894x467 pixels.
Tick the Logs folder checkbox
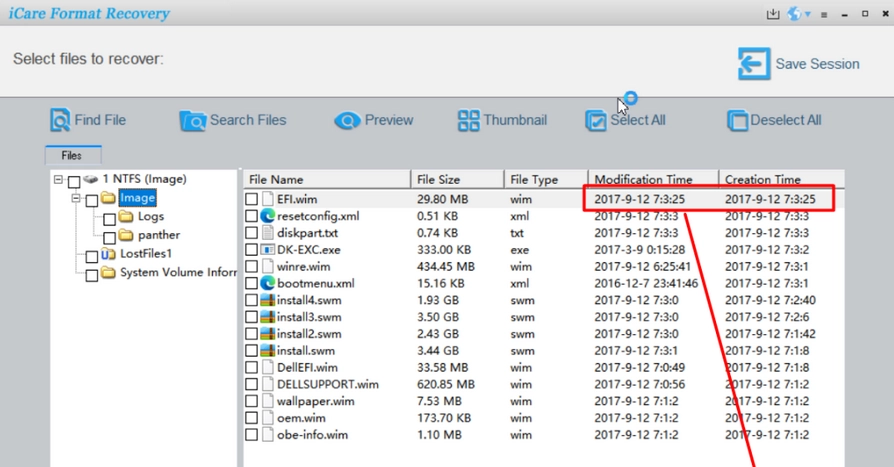coord(109,219)
